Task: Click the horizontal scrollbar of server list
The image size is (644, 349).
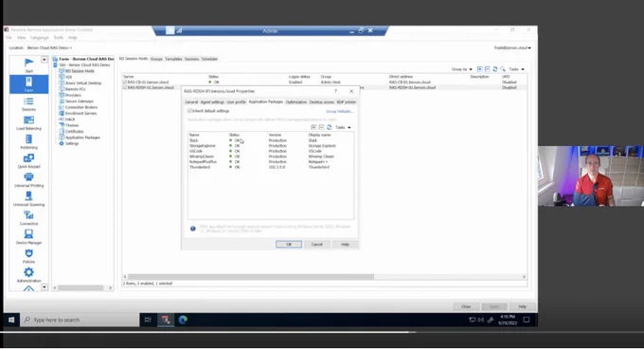Action: click(x=251, y=277)
